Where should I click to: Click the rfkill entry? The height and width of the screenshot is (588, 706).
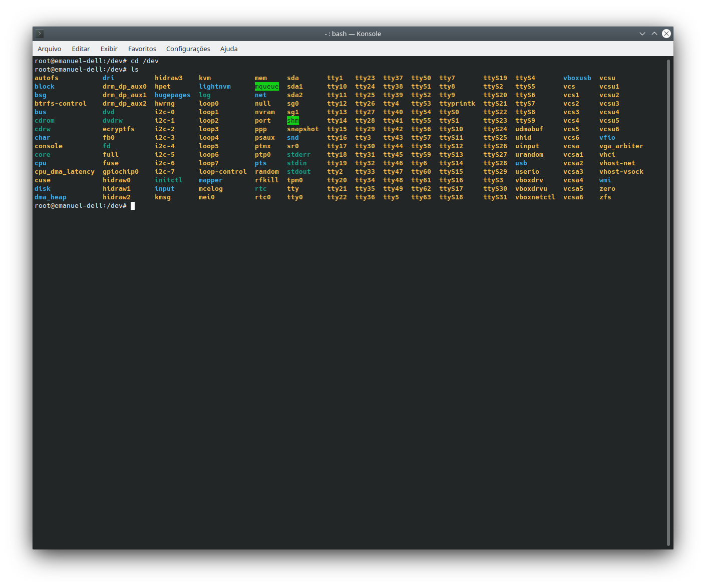point(267,180)
